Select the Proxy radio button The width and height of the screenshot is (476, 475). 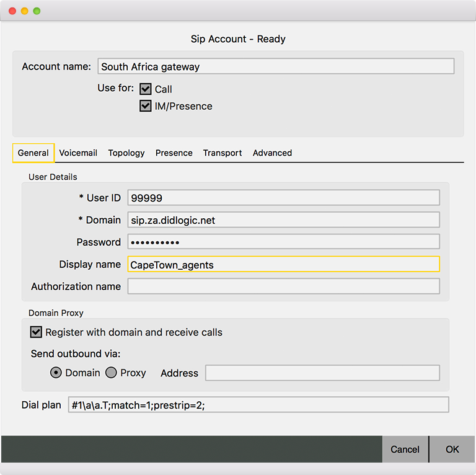tap(112, 373)
